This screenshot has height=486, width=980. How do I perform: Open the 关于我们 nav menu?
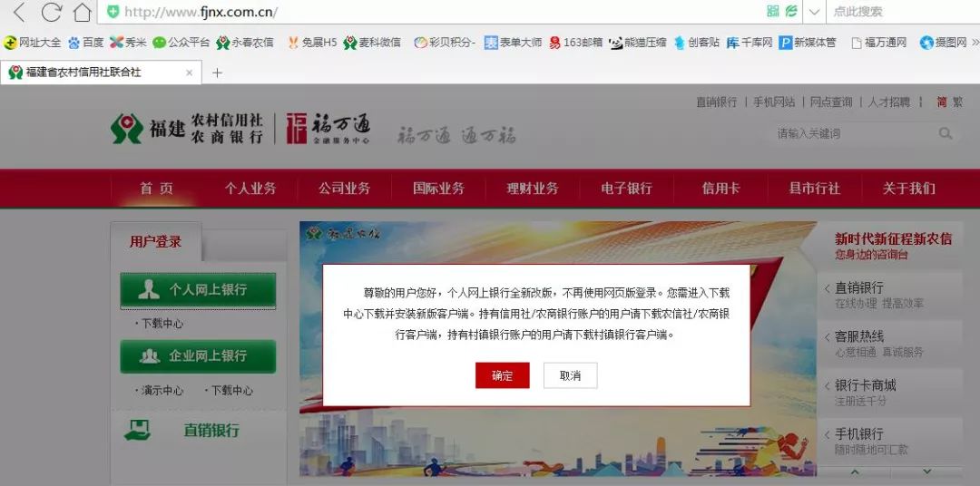click(x=908, y=188)
